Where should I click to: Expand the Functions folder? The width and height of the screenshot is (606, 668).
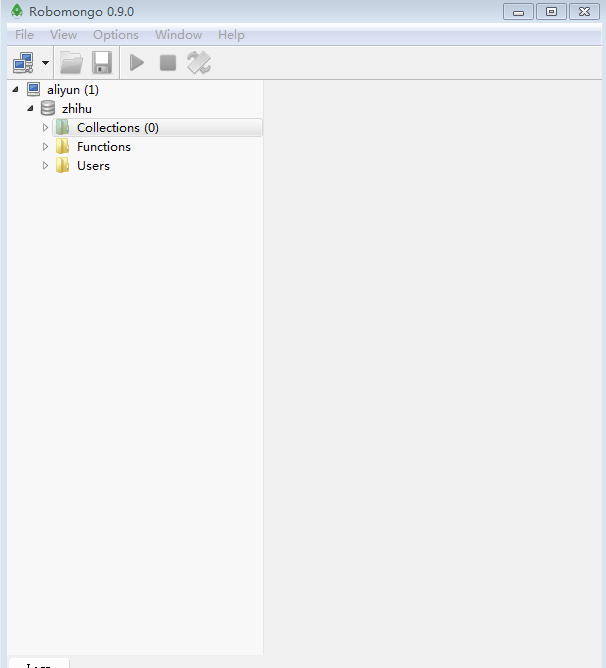[x=45, y=147]
